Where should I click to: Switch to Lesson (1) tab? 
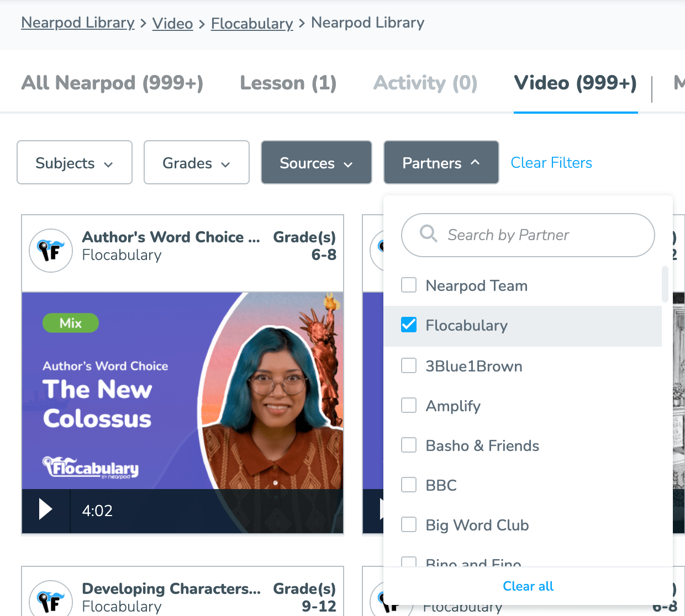coord(288,83)
